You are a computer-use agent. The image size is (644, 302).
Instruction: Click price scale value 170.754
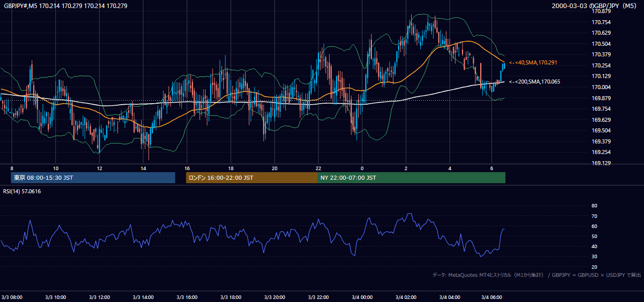click(x=602, y=22)
